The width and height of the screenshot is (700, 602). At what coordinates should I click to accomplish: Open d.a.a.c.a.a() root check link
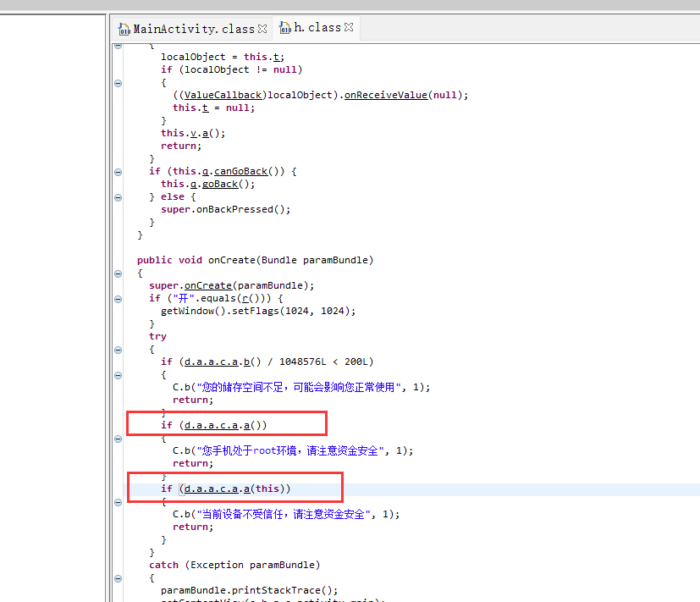point(217,425)
